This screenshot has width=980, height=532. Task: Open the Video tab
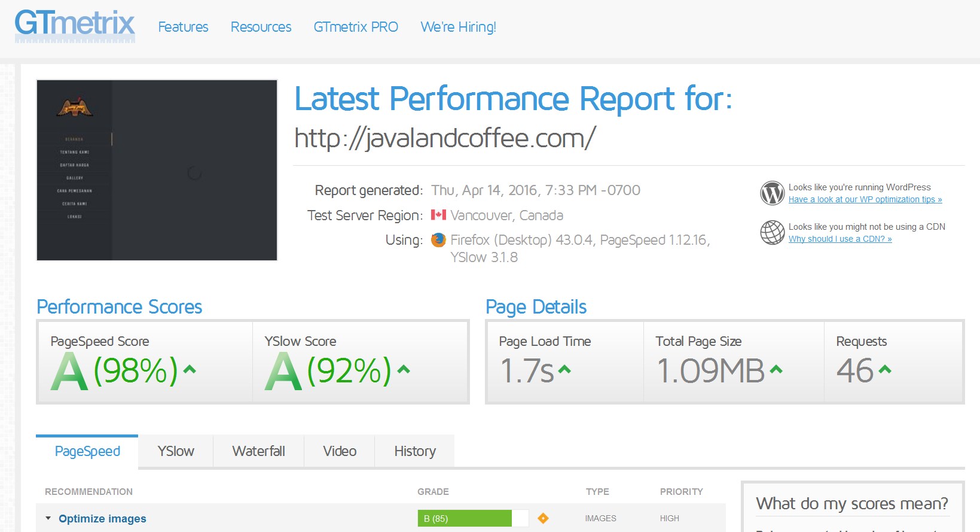(340, 451)
